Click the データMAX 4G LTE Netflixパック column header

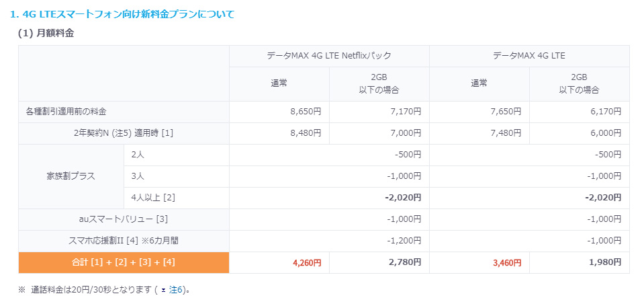pyautogui.click(x=328, y=56)
